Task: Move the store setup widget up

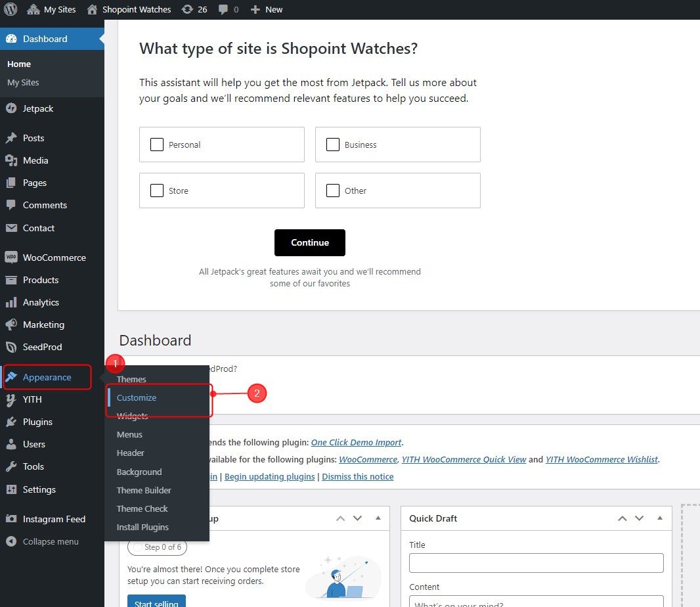Action: pyautogui.click(x=340, y=518)
